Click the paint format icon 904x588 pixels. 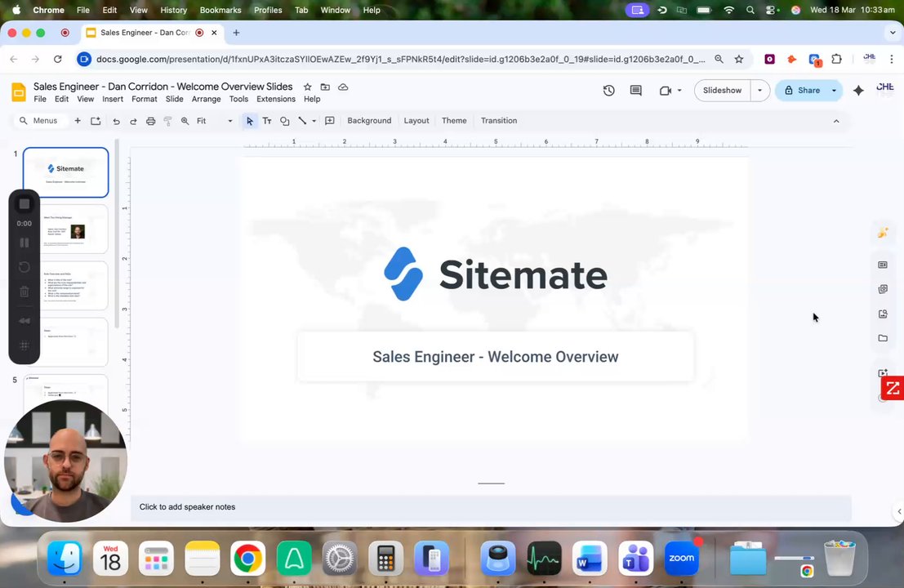(167, 121)
